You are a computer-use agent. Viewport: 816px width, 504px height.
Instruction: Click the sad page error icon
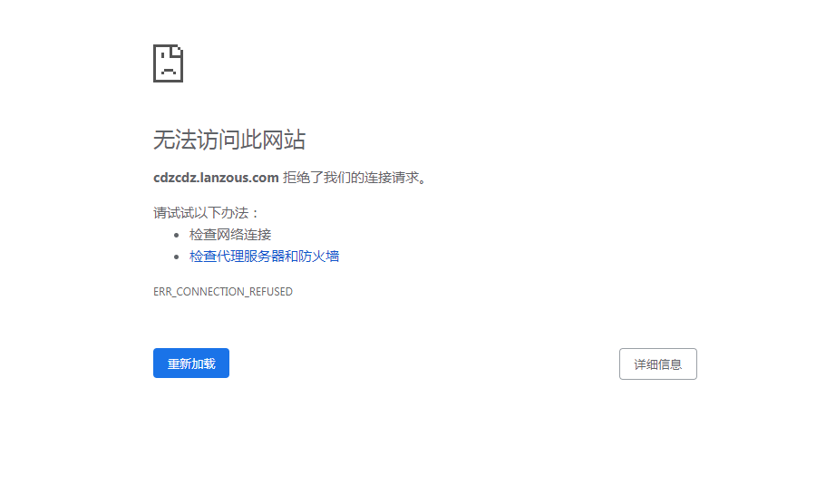[x=168, y=63]
